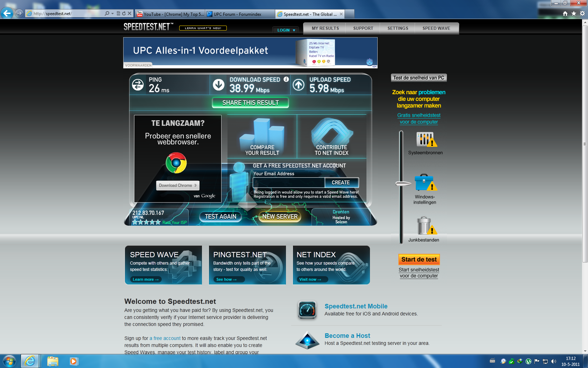Viewport: 588px width, 368px height.
Task: Close the Speedtest.net browser tab
Action: click(x=341, y=14)
